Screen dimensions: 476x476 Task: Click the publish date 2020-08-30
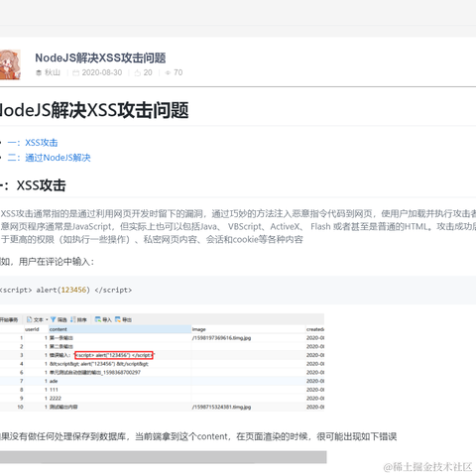(x=102, y=72)
